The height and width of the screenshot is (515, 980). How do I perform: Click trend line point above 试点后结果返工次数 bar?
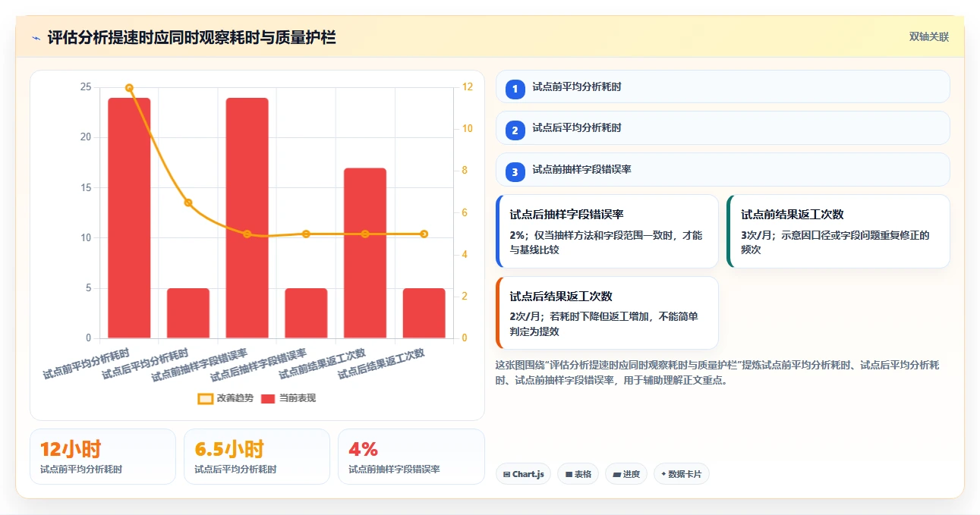point(424,234)
